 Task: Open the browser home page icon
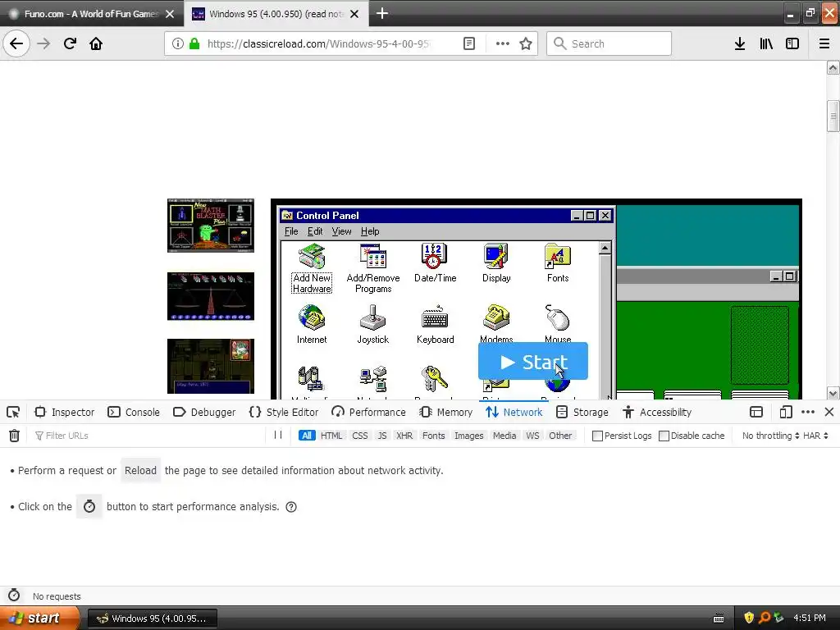click(96, 43)
